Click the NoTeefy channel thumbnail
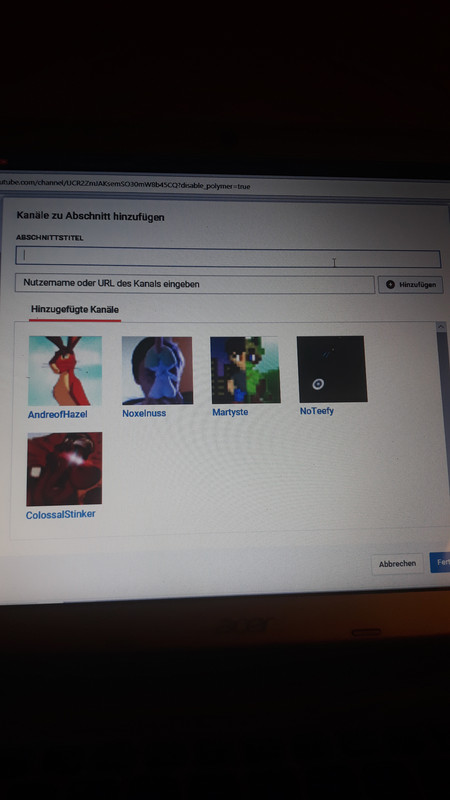The image size is (450, 800). click(x=332, y=369)
